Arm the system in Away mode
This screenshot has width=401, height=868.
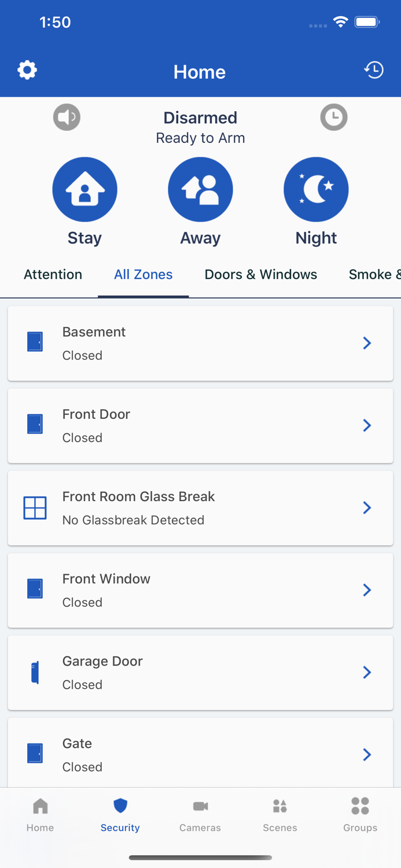click(x=200, y=189)
